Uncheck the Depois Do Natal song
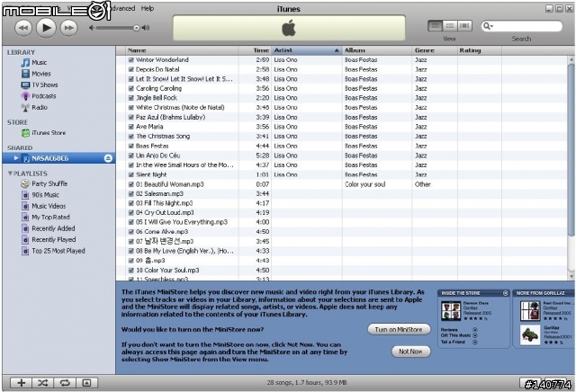 (x=131, y=69)
